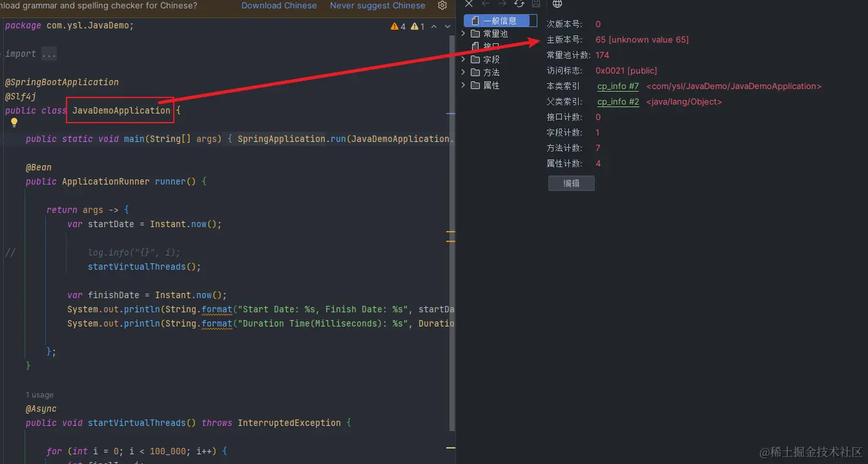This screenshot has width=868, height=464.
Task: Expand the folded import statement
Action: (x=49, y=54)
